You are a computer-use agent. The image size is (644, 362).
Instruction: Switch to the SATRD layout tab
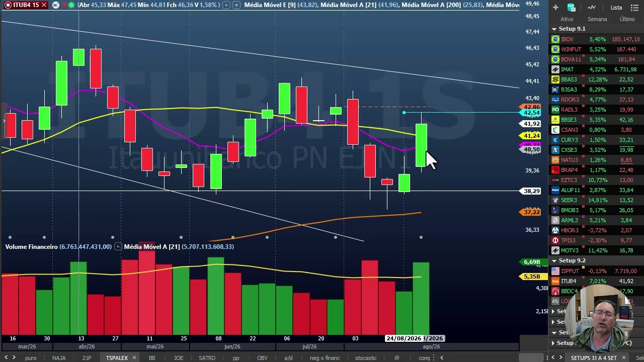point(207,358)
